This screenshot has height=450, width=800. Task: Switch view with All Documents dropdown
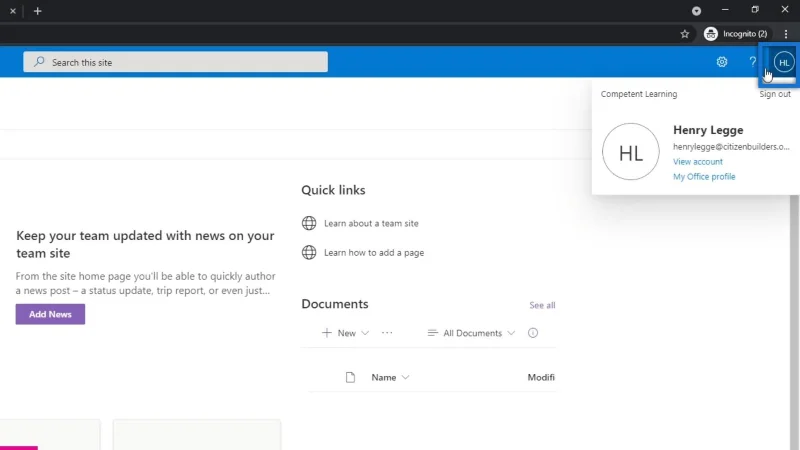tap(471, 333)
